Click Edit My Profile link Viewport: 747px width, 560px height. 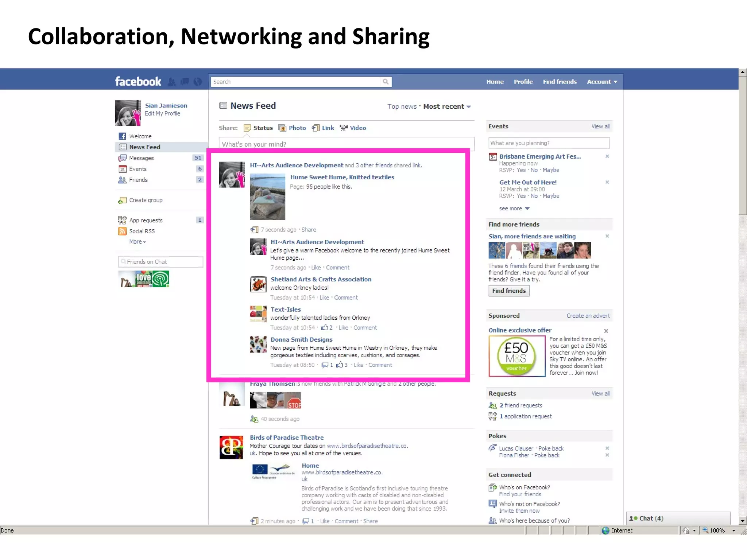coord(162,114)
